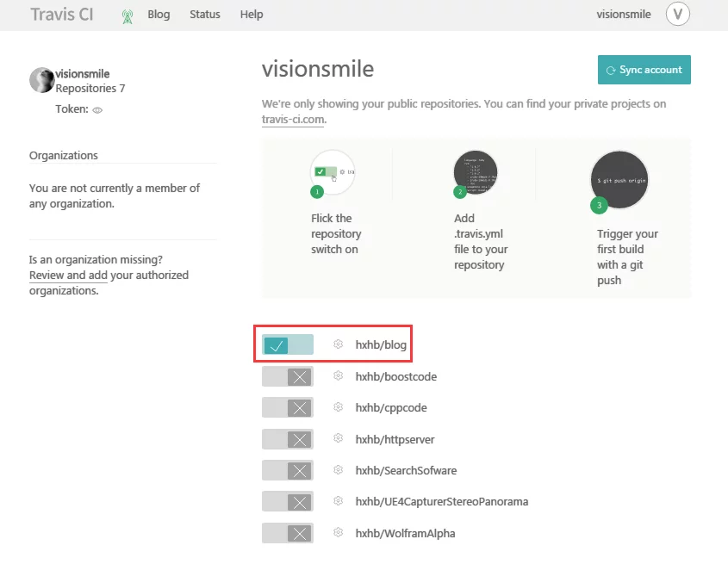Go to the Status page

pyautogui.click(x=204, y=15)
